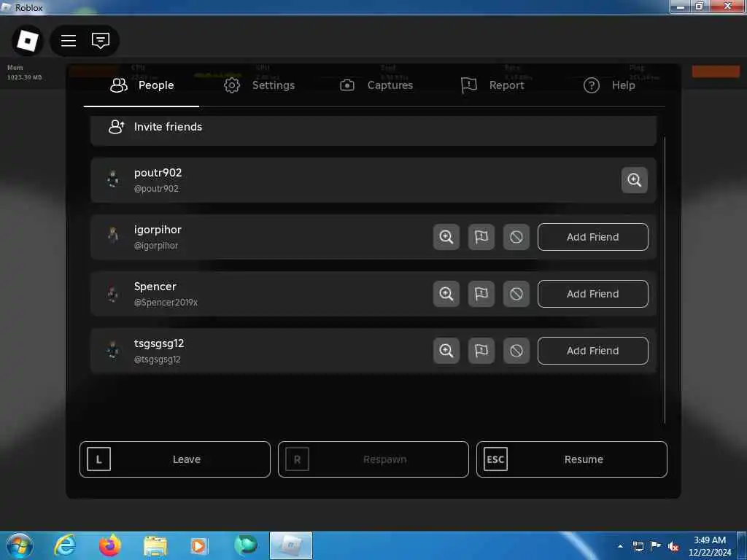Add Spencer as friend
Screen dimensions: 747x560
tap(592, 294)
